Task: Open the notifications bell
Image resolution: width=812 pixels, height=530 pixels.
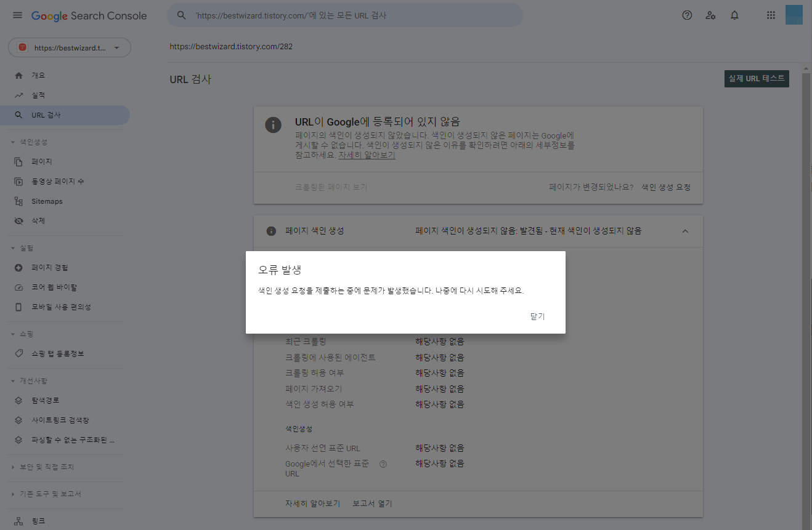Action: click(734, 15)
